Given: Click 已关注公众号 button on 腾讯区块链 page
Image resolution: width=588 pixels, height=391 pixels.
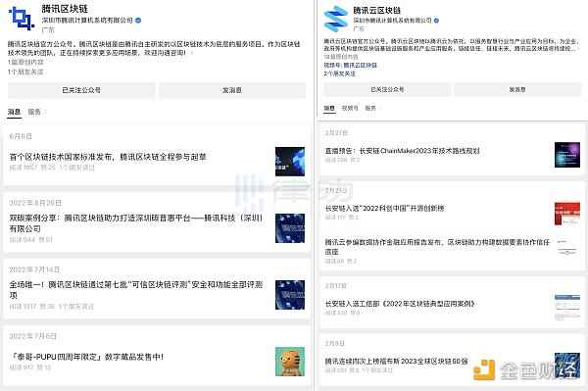Looking at the screenshot, I should coord(81,90).
